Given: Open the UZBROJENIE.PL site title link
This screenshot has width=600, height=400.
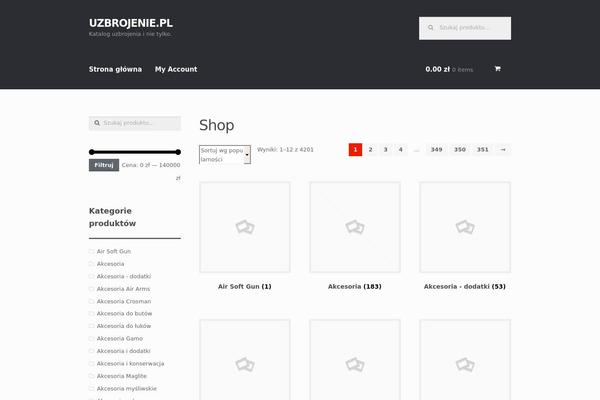Looking at the screenshot, I should coord(130,22).
